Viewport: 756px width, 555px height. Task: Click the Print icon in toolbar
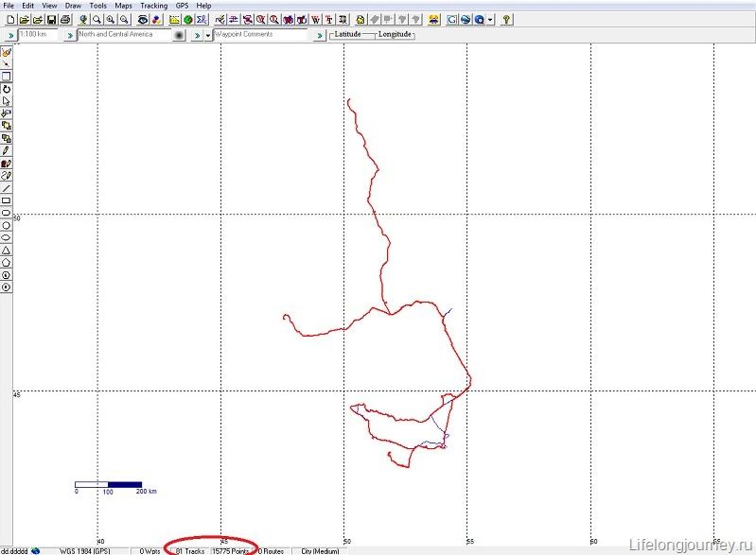65,19
